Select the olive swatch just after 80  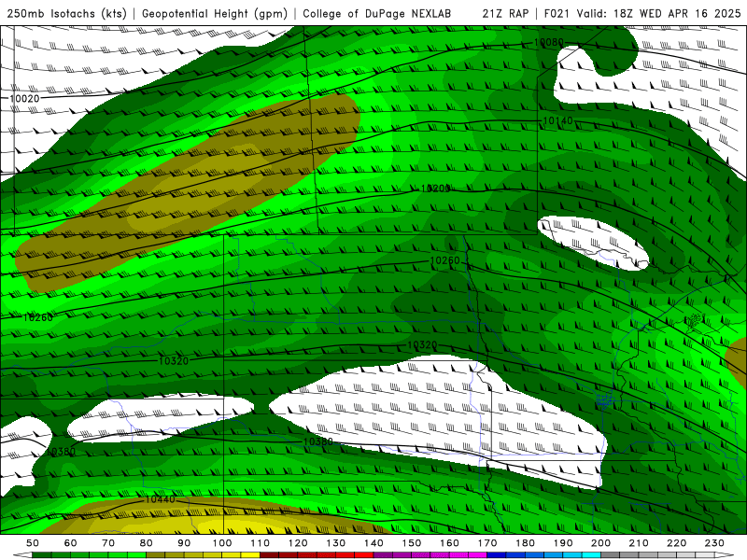click(156, 554)
